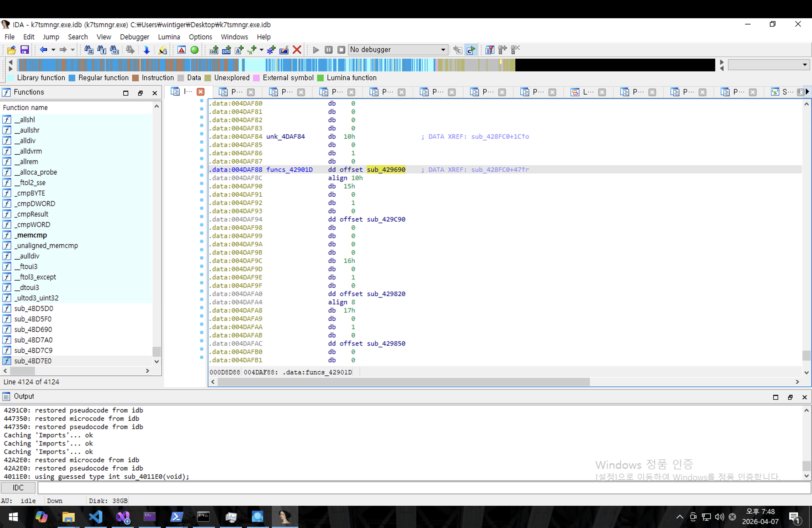This screenshot has height=528, width=812.
Task: Click the sub_429690 offset link
Action: click(386, 170)
